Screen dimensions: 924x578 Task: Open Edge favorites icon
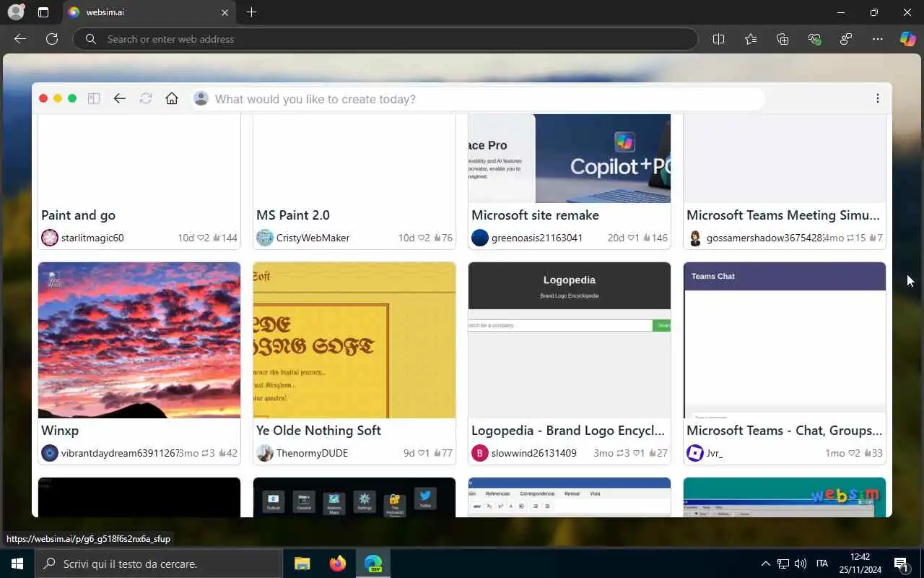pyautogui.click(x=751, y=39)
